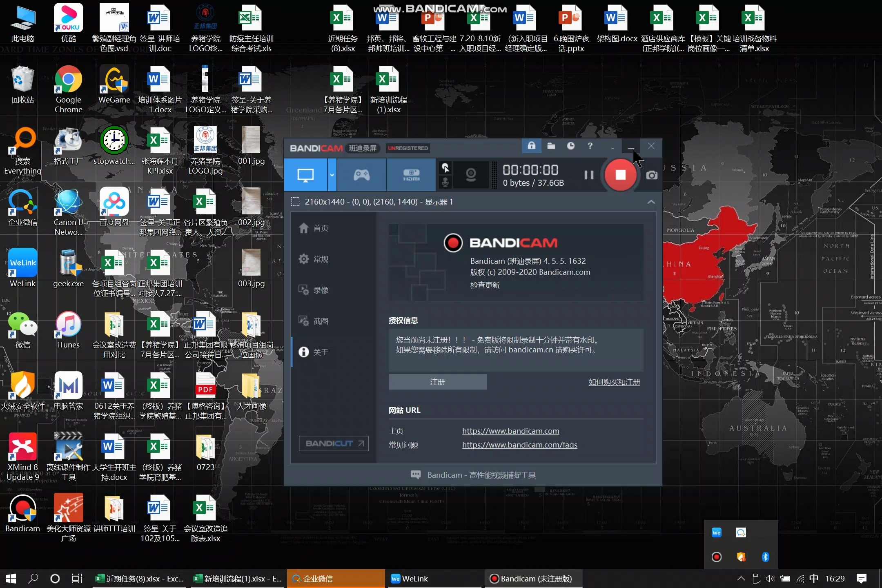Select 6.晚围炉夜话.pptx file

[x=571, y=29]
